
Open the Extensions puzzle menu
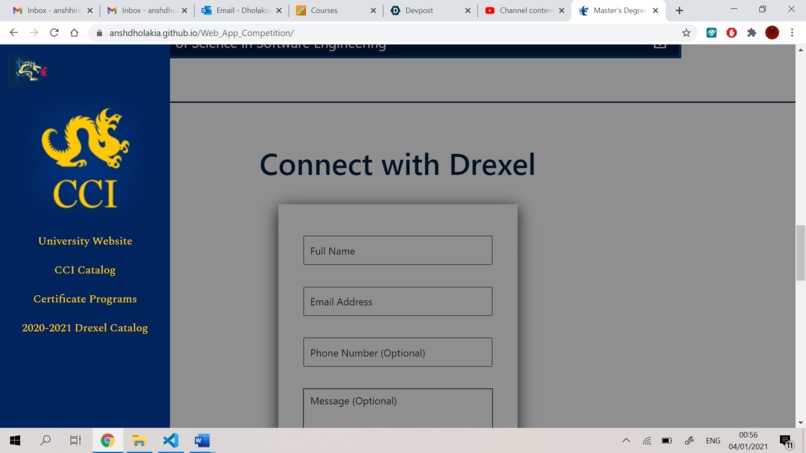(752, 33)
